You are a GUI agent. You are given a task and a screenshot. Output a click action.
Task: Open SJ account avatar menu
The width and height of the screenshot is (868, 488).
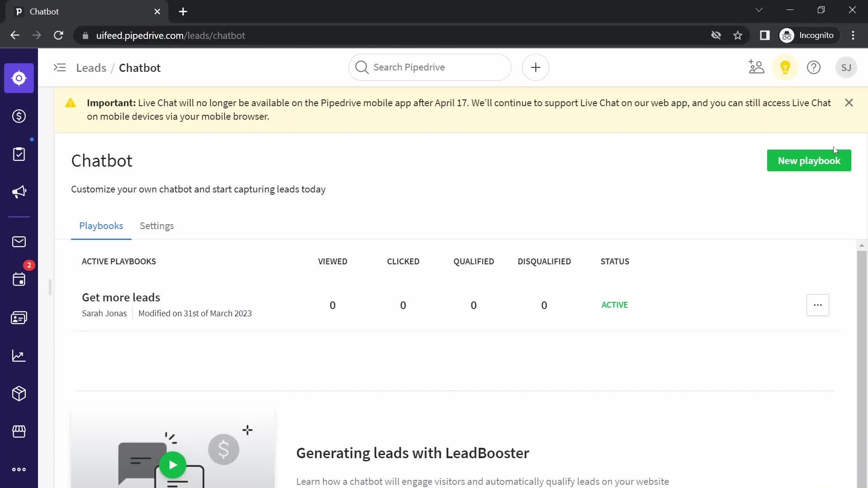click(x=846, y=67)
